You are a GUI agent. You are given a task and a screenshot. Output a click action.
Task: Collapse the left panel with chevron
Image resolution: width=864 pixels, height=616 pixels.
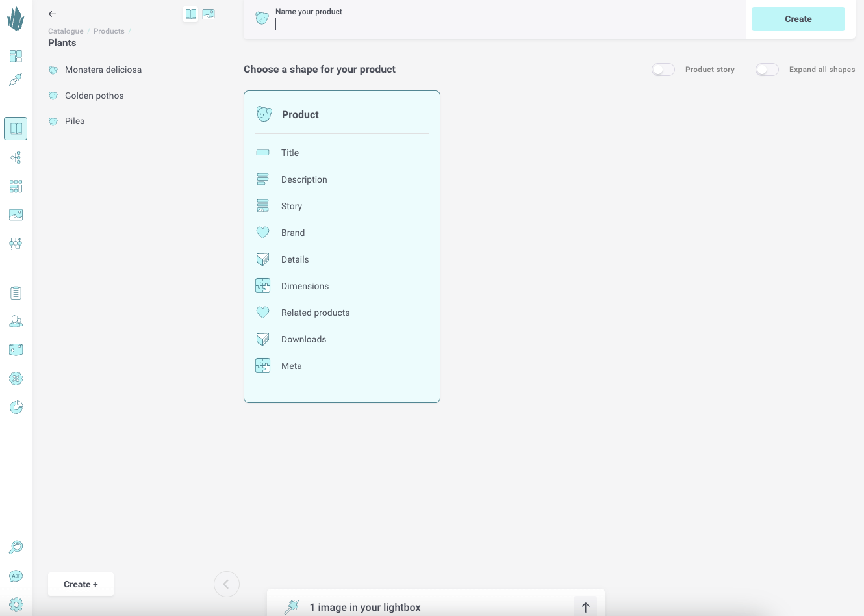[x=226, y=584]
